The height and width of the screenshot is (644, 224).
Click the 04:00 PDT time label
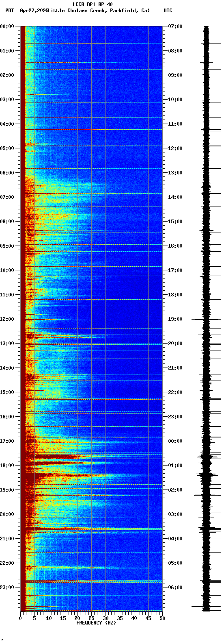tap(7, 124)
